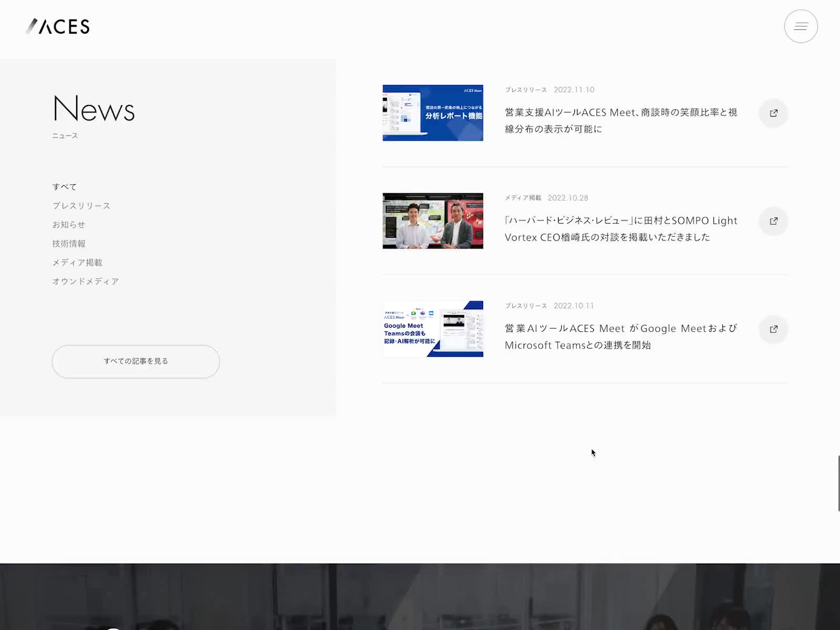Click the すべての記事を見る button
Screen dimensions: 840x630
click(x=136, y=361)
